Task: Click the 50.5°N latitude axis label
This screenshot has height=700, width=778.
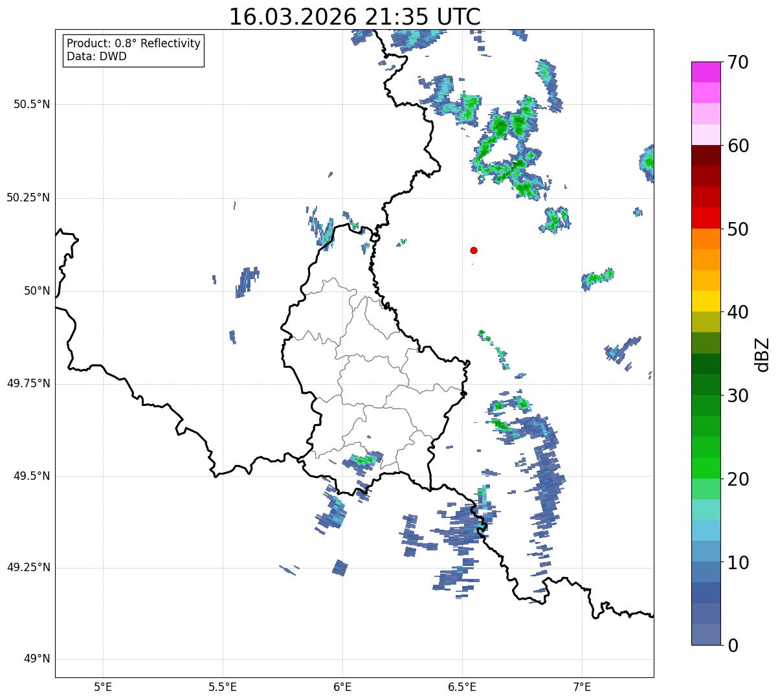Action: point(31,105)
